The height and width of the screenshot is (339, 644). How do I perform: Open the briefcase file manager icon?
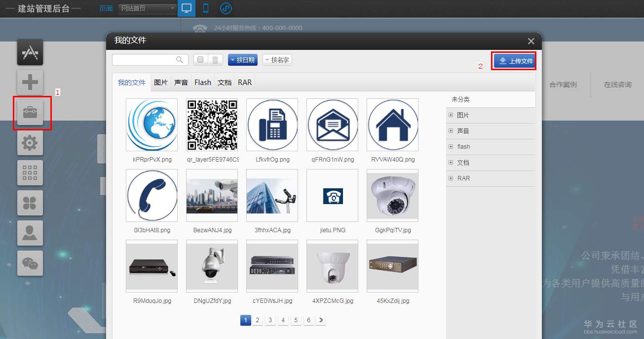coord(30,113)
